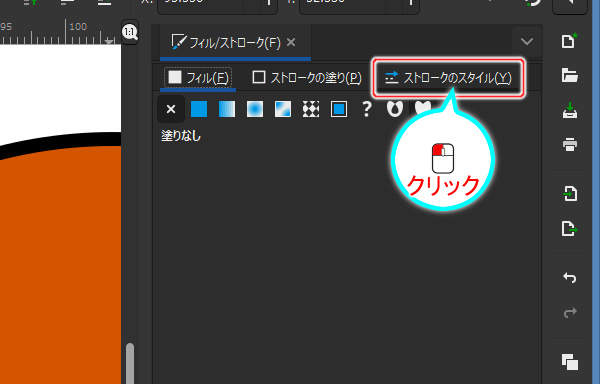
Task: Unset paint with question mark icon
Action: point(367,109)
